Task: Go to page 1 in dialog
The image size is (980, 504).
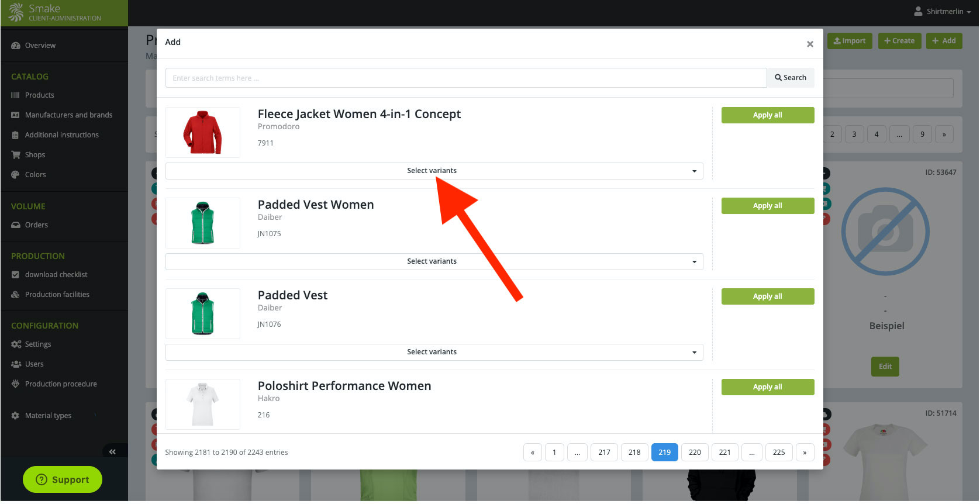Action: tap(554, 453)
